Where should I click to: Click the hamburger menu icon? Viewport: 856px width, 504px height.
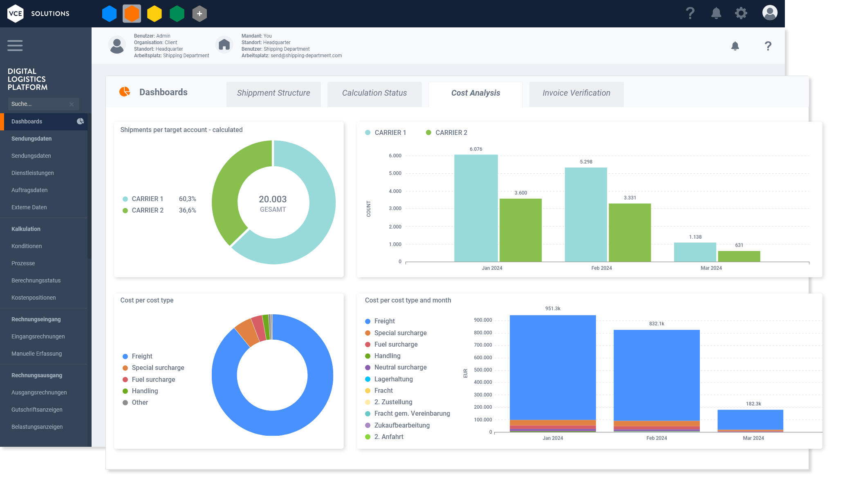(x=15, y=45)
